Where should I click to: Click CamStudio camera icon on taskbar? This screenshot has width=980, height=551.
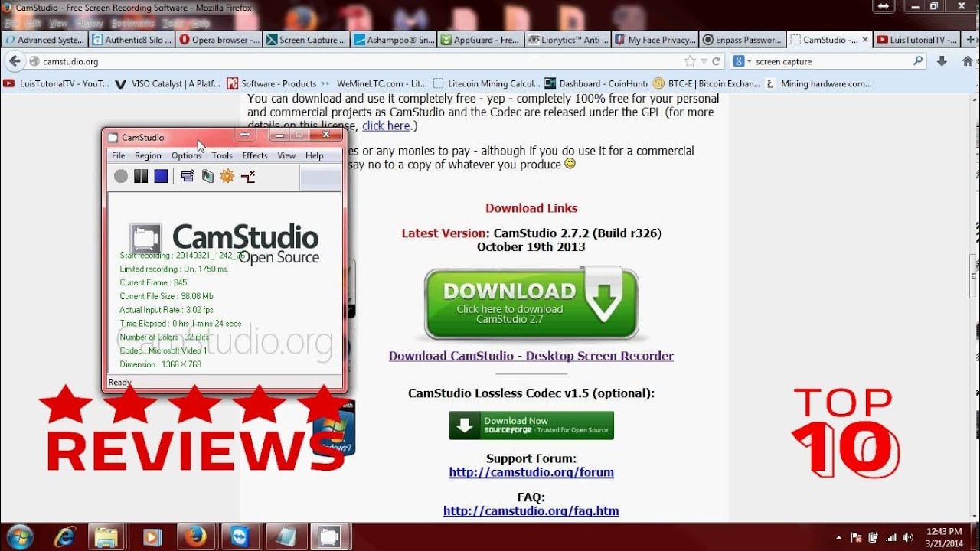330,537
